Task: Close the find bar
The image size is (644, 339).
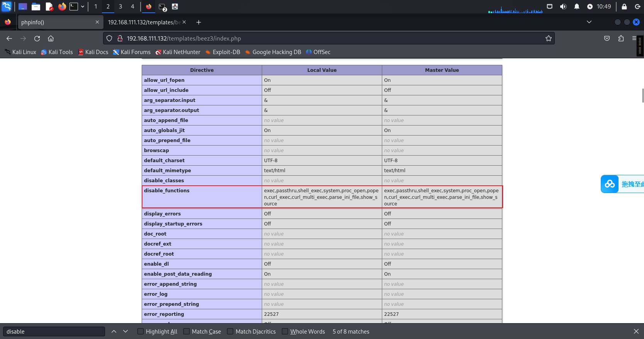Action: click(636, 331)
